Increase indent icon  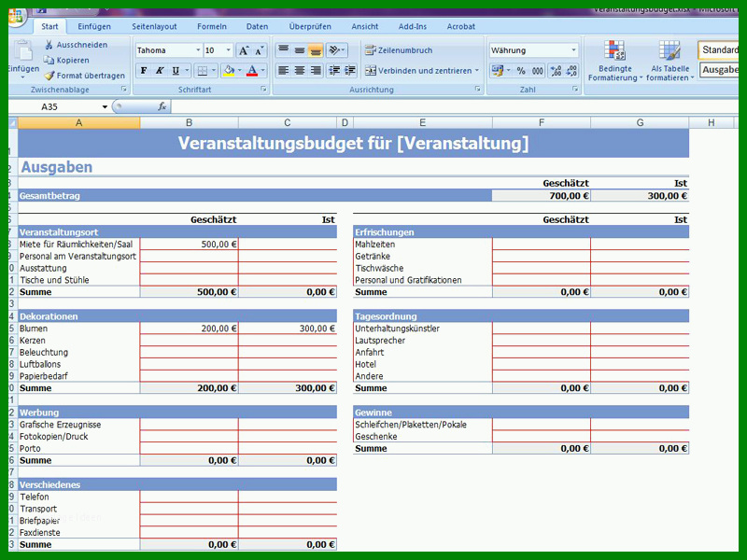tap(350, 71)
